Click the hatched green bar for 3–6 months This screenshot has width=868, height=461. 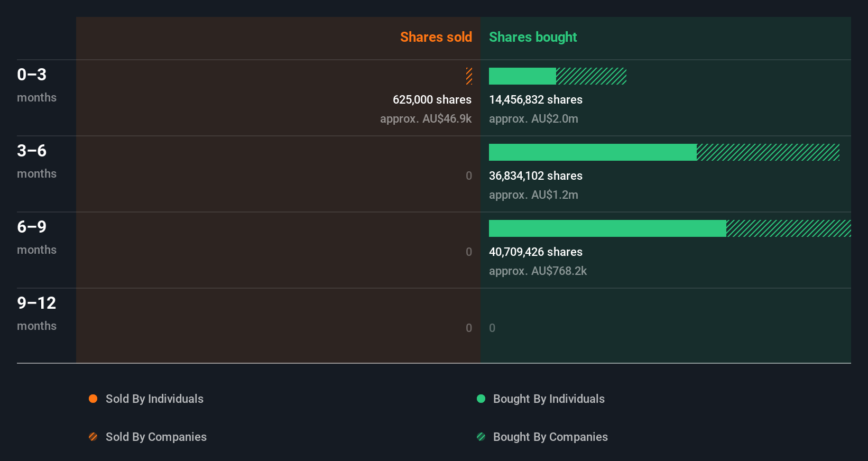tap(768, 152)
